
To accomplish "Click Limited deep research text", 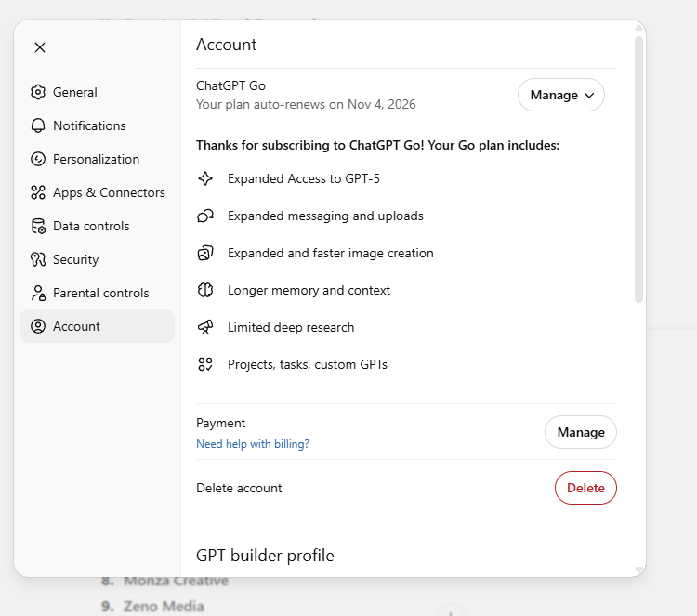I will click(x=291, y=328).
